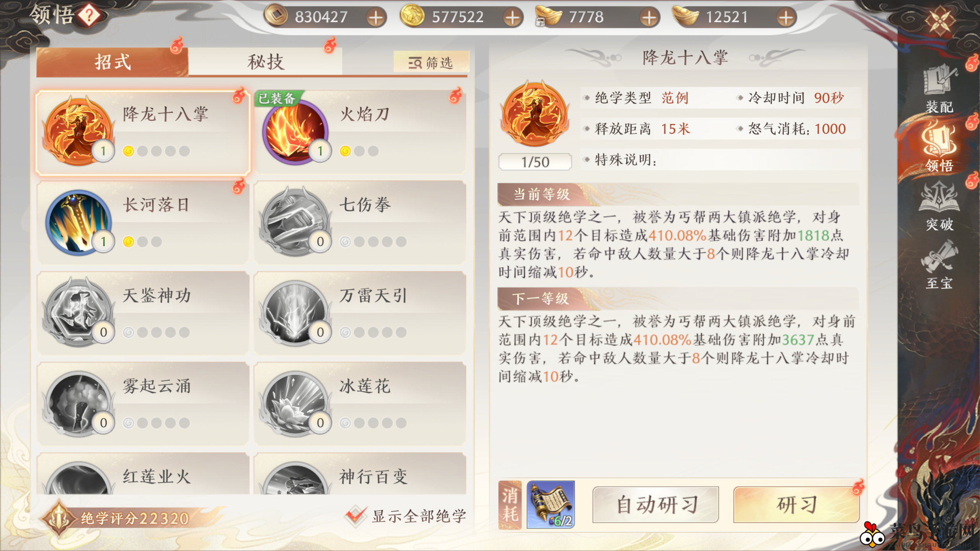980x551 pixels.
Task: Open the 筛选 filter dropdown
Action: pyautogui.click(x=431, y=62)
